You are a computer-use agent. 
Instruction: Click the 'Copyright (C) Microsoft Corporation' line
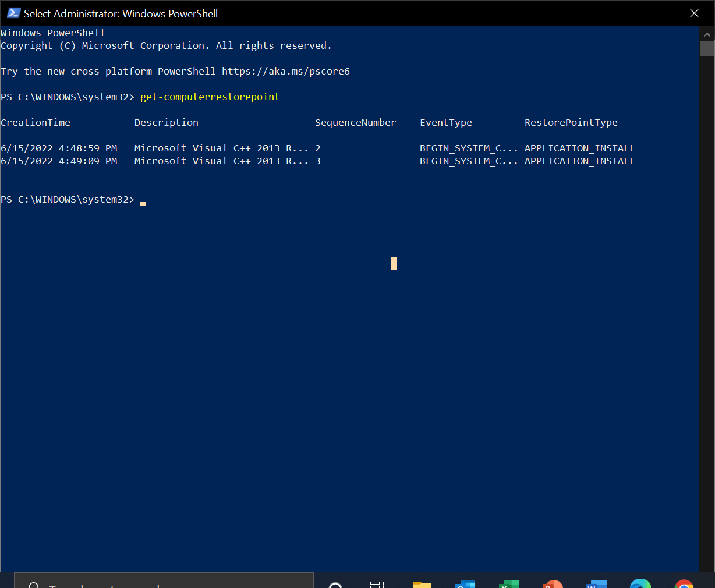(167, 46)
